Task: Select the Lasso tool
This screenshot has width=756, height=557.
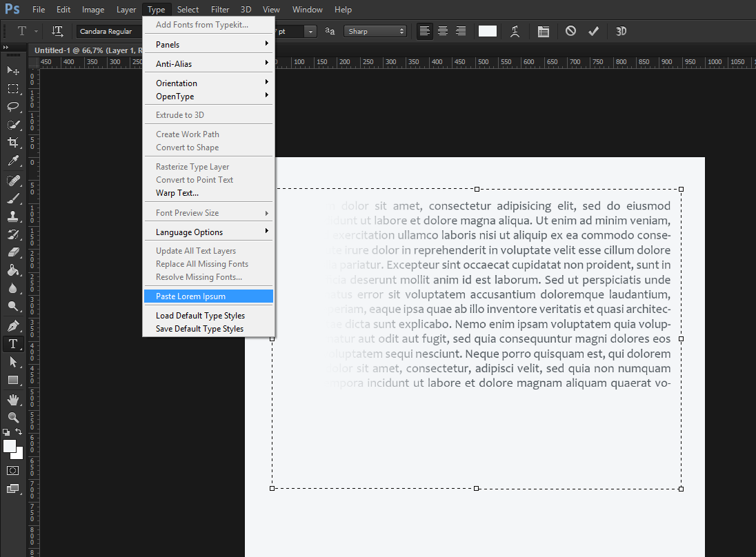Action: coord(13,107)
